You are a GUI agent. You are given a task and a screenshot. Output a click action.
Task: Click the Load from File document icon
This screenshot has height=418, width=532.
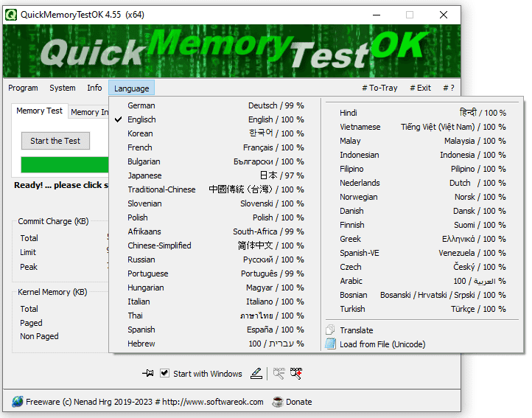331,344
